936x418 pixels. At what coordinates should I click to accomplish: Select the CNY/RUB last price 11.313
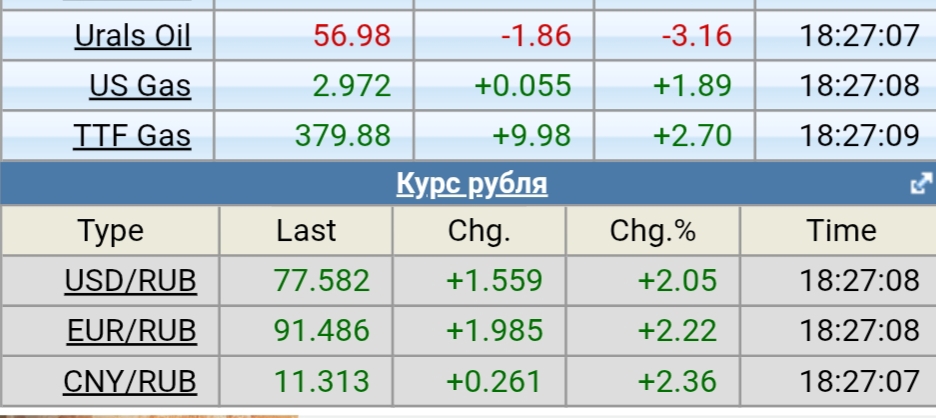pos(321,381)
